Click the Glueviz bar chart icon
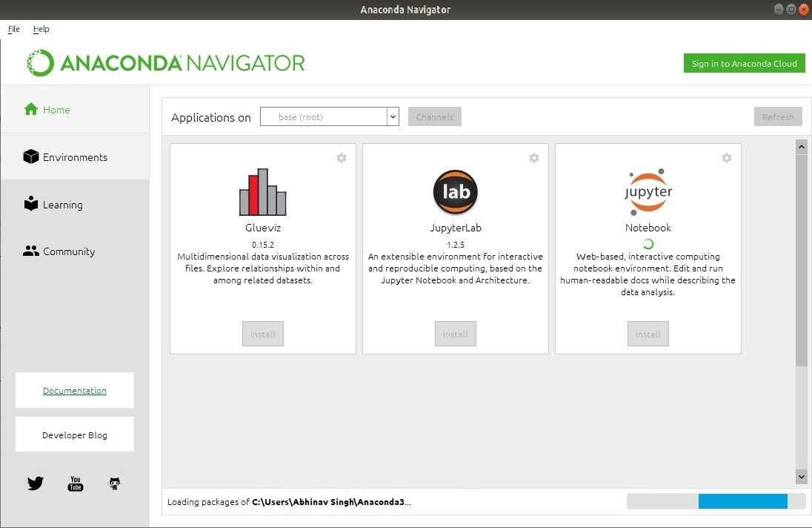This screenshot has width=812, height=528. [x=262, y=192]
